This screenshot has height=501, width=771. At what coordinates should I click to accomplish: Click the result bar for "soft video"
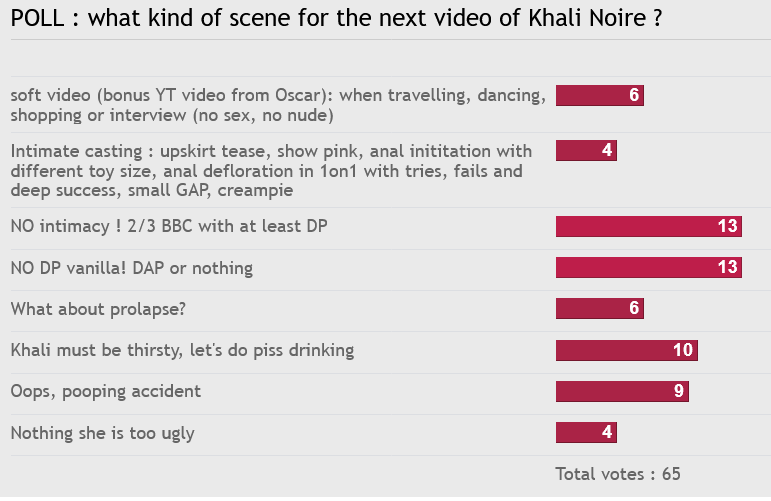[x=599, y=96]
